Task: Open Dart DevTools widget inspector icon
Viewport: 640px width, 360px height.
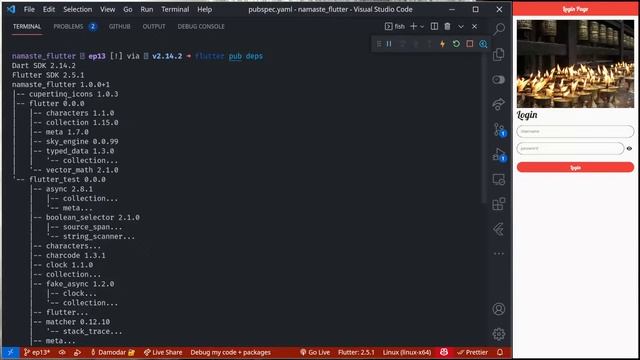Action: [483, 44]
